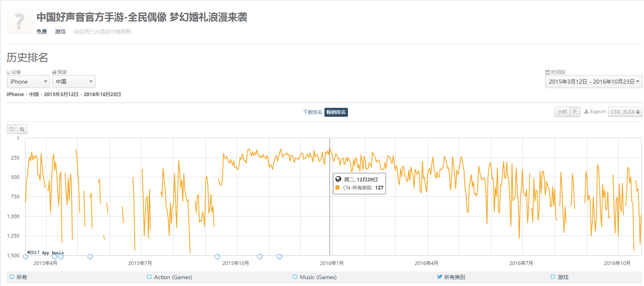Switch to 下载排名 tab
644x286 pixels.
click(313, 112)
